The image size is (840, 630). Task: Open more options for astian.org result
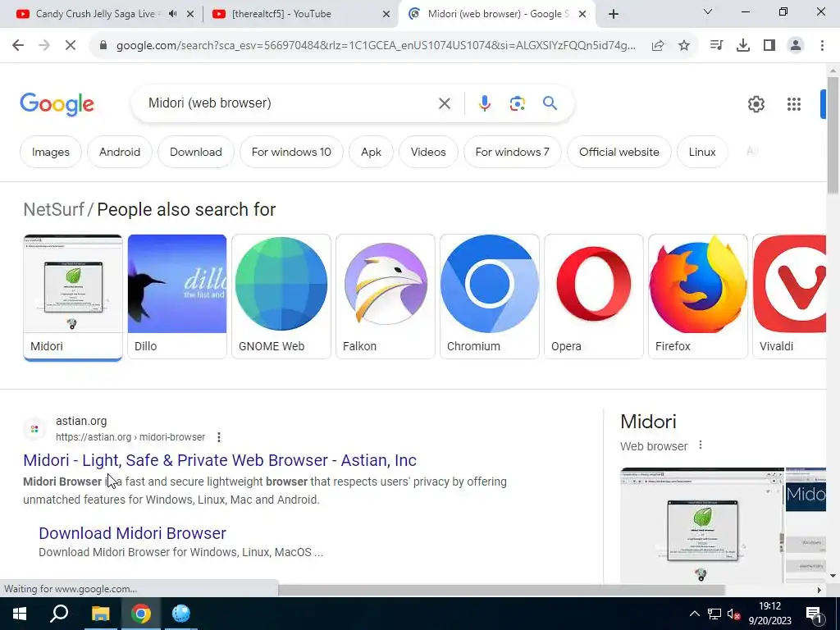coord(218,437)
